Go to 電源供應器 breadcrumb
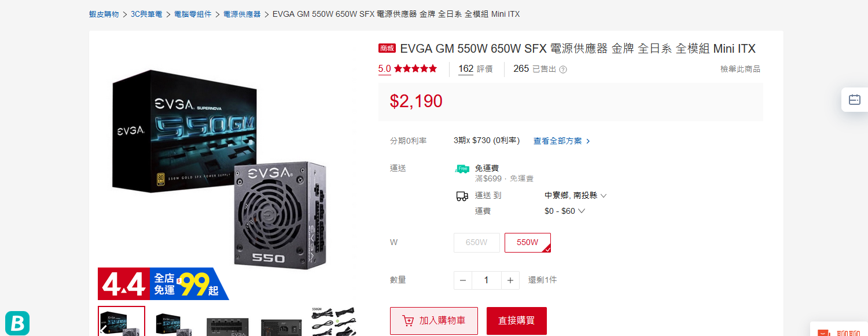Screen dimensions: 868x336 (242, 14)
